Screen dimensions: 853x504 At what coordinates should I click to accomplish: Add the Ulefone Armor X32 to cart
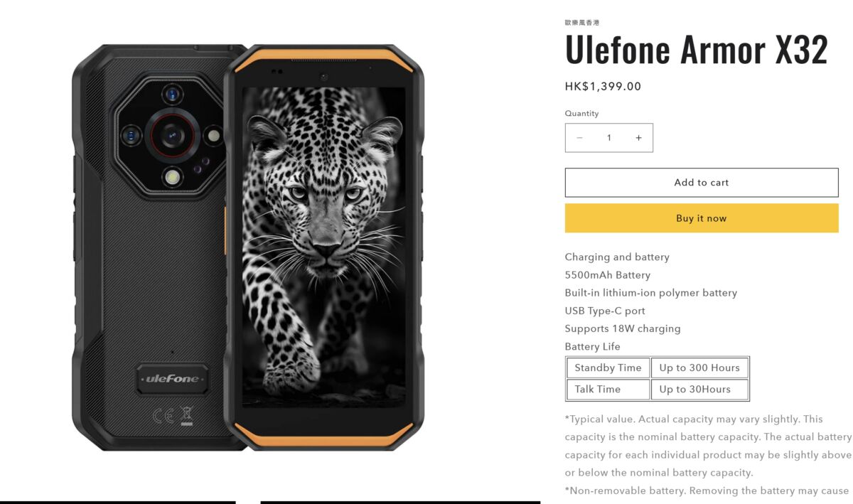tap(702, 183)
